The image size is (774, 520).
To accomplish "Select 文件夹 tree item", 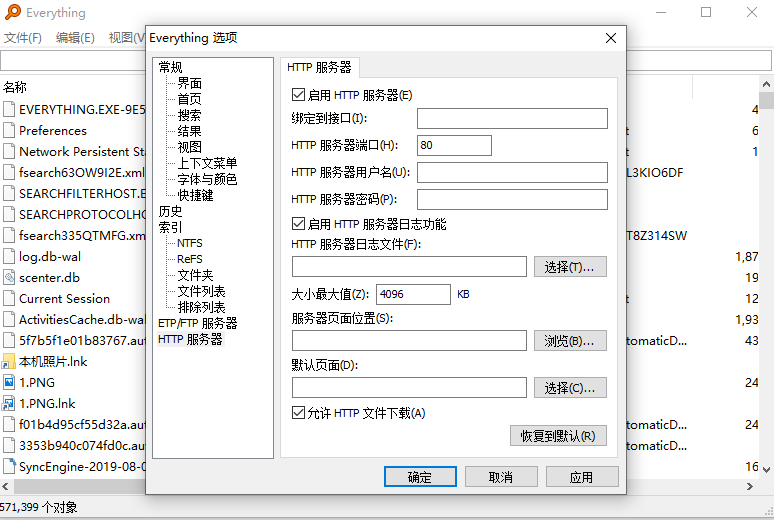I will click(x=195, y=275).
